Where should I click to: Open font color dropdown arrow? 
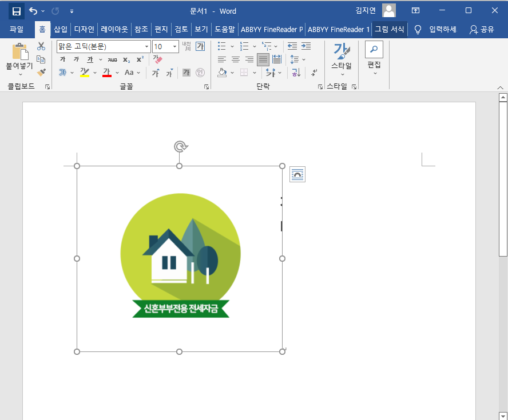tap(117, 73)
